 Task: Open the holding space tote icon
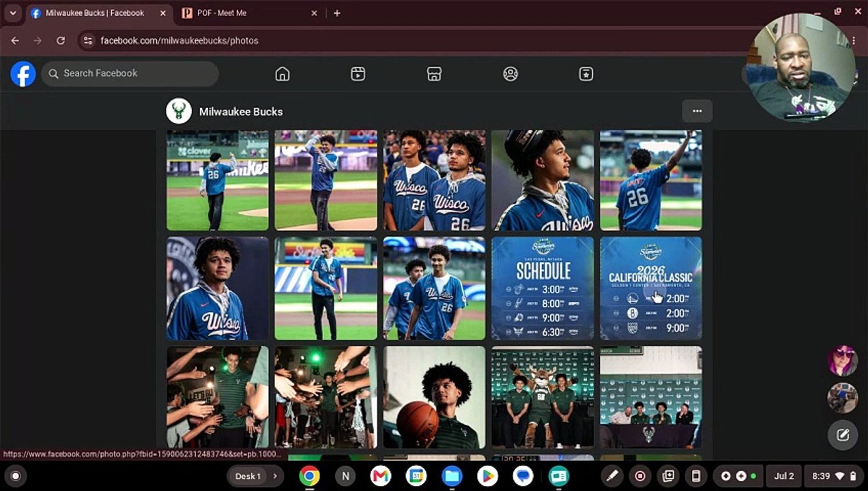(x=668, y=476)
